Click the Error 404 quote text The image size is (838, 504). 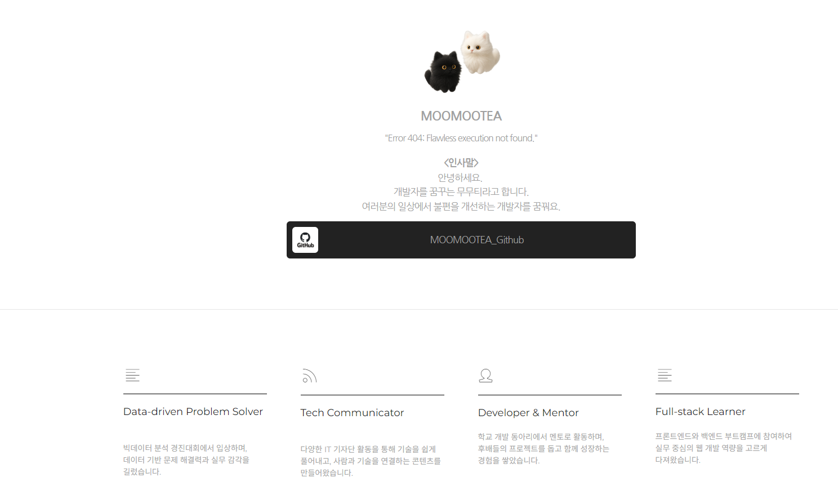(461, 138)
